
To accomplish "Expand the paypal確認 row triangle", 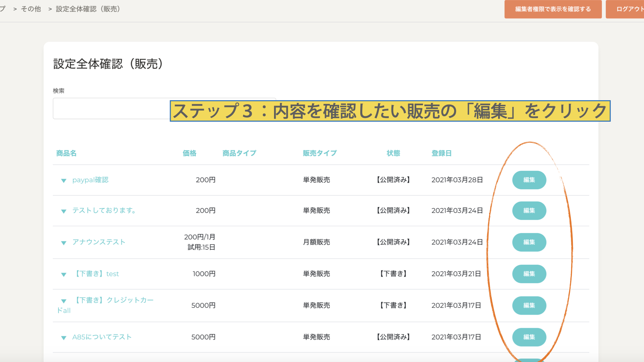I will click(x=63, y=181).
